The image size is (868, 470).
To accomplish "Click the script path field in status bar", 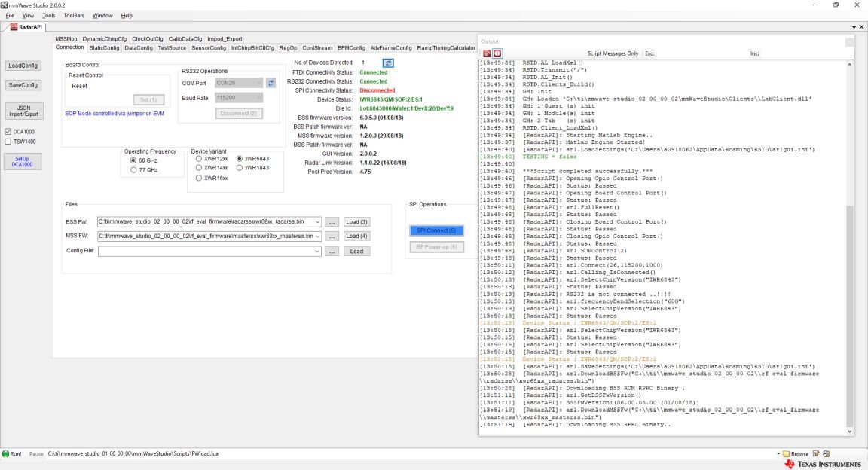I will pos(410,454).
